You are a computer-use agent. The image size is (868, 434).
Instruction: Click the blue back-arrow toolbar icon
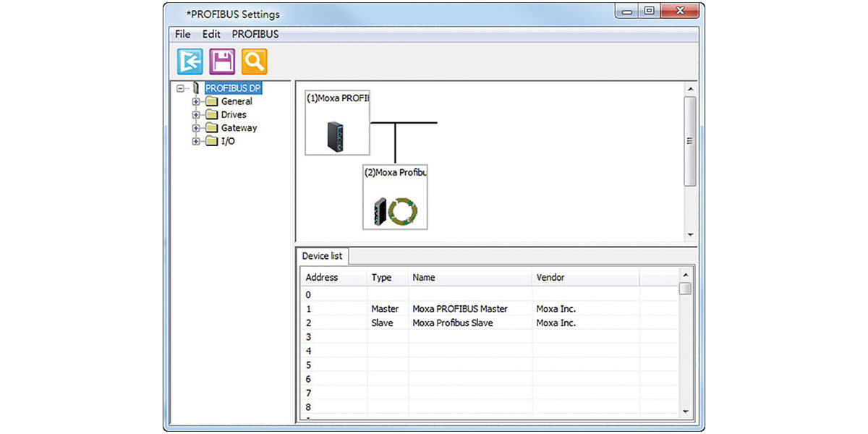click(x=190, y=62)
